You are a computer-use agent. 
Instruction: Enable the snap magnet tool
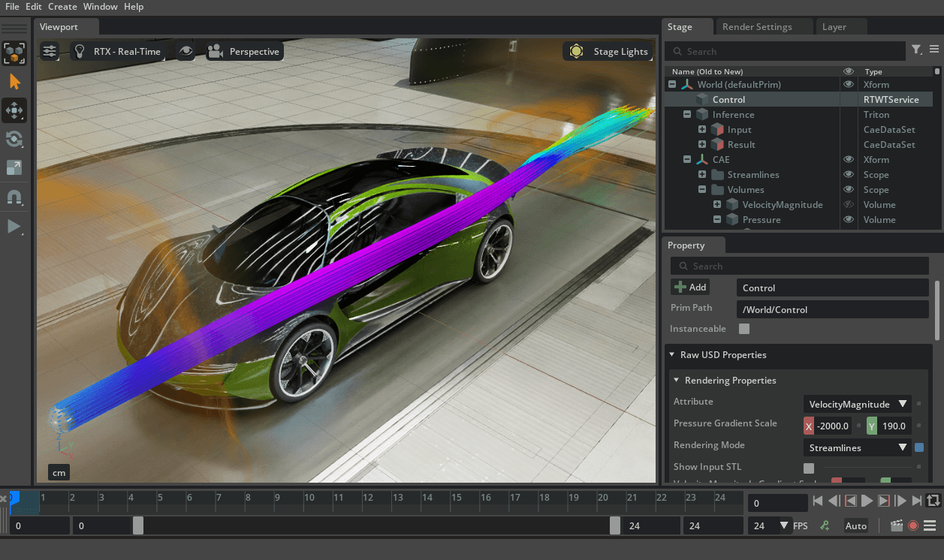pyautogui.click(x=14, y=197)
